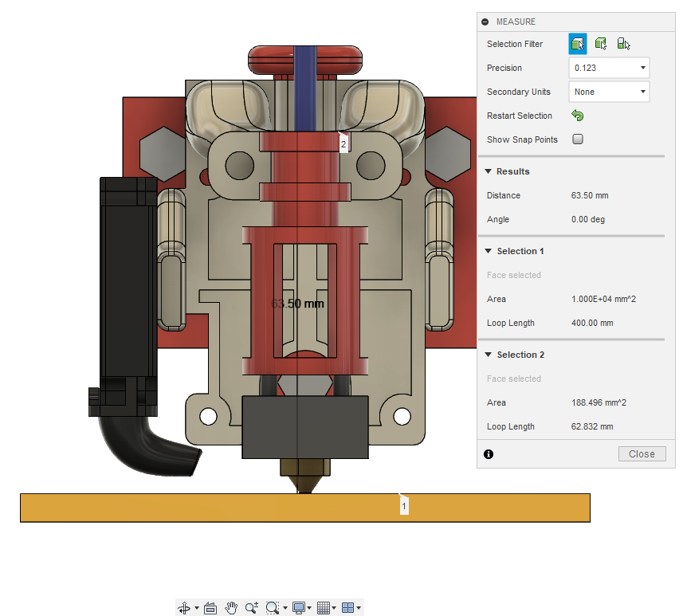
Task: Select the Orbit tool in navigation bar
Action: pos(184,607)
